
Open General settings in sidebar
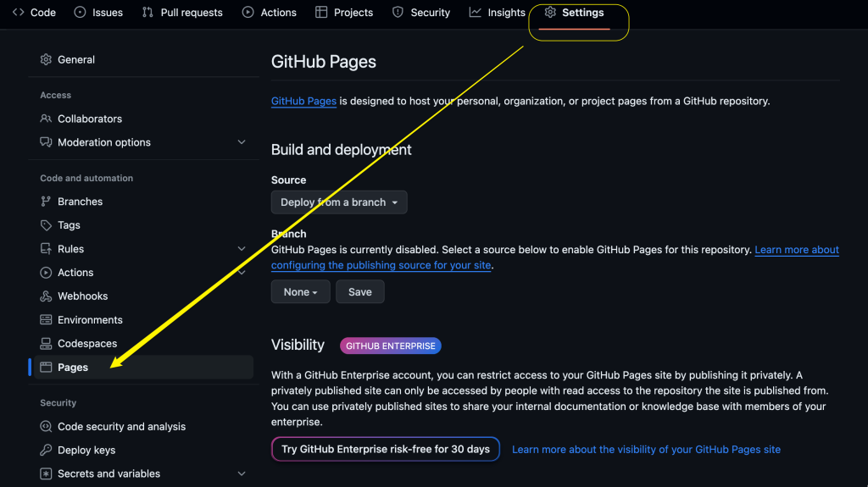pos(143,59)
